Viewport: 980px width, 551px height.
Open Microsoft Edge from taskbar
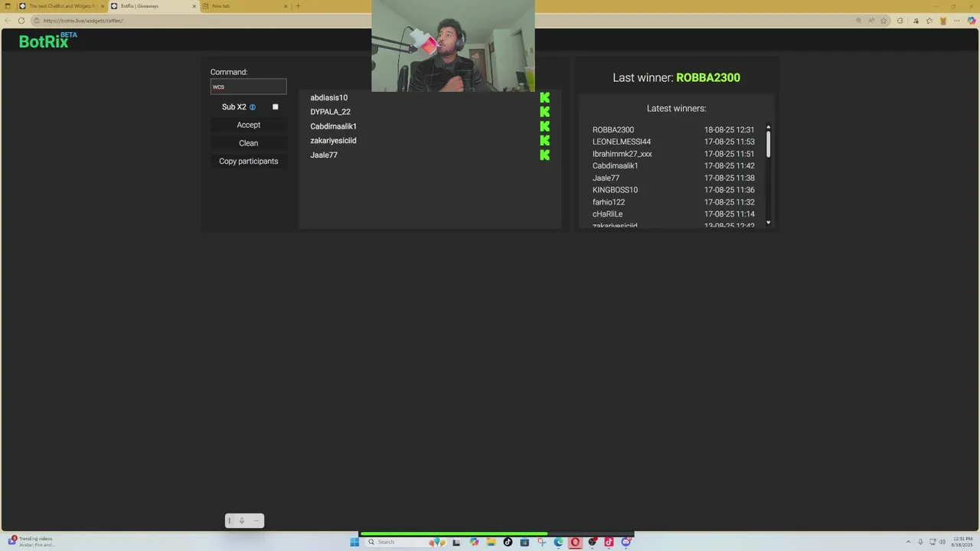[558, 542]
